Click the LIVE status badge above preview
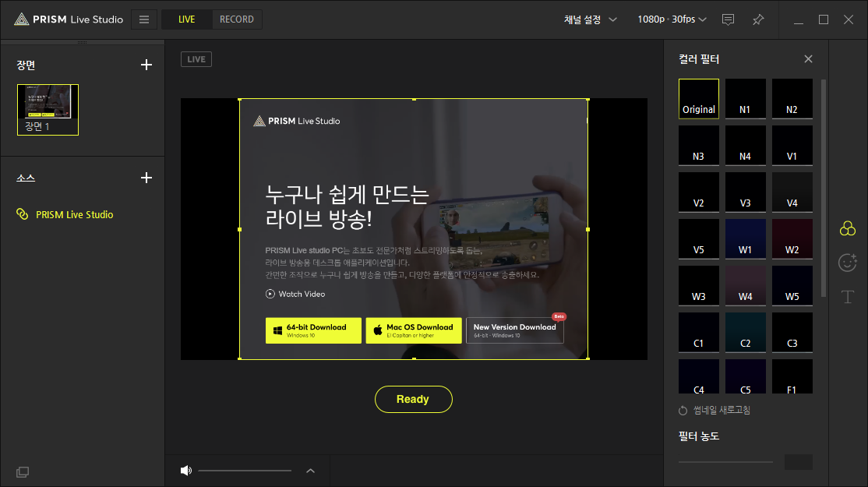The image size is (868, 487). [196, 59]
